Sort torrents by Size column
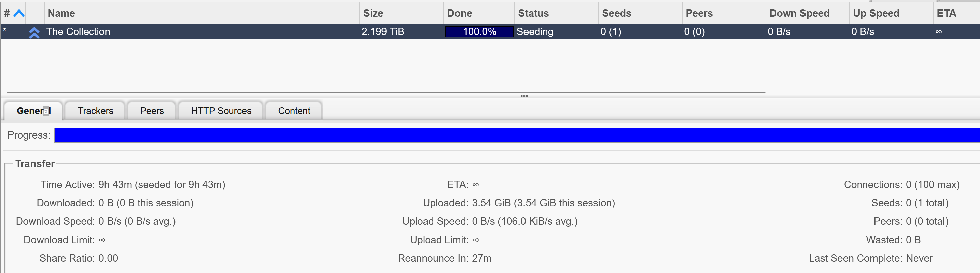This screenshot has width=980, height=273. click(x=401, y=13)
